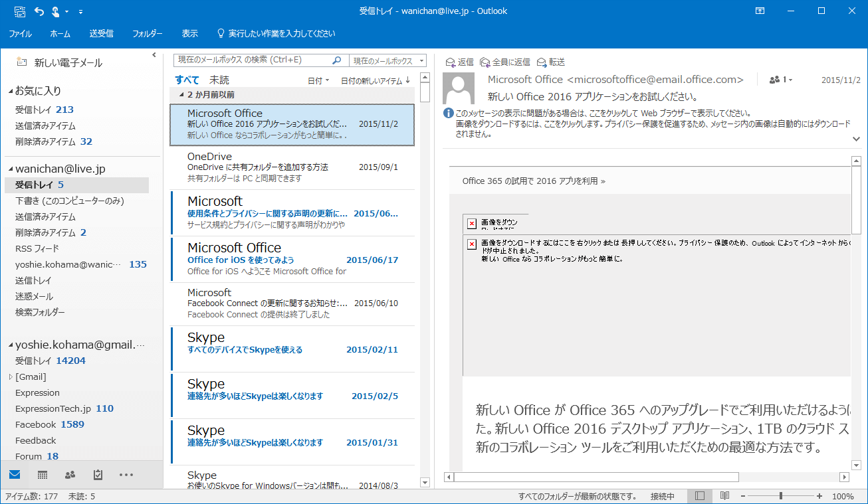Show all messages with すべて filter
Viewport: 868px width, 504px height.
[x=187, y=80]
